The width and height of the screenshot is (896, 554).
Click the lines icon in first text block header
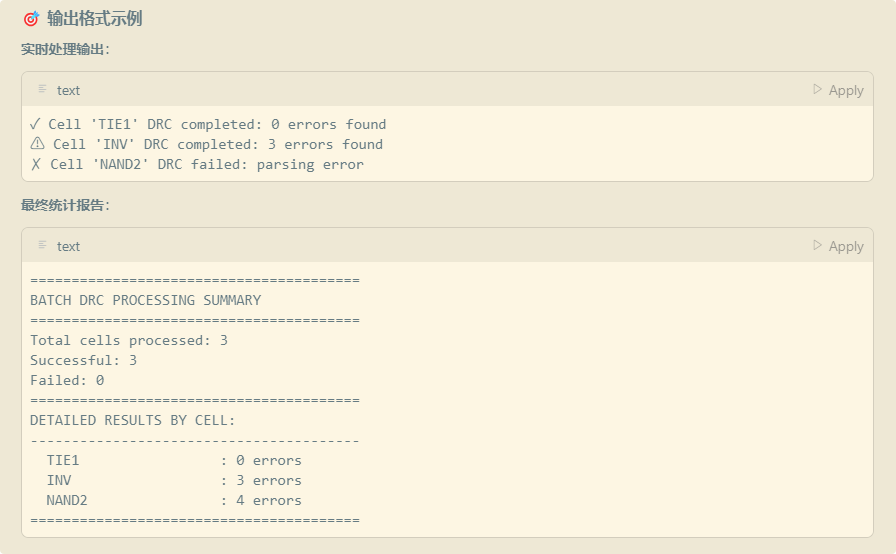42,89
